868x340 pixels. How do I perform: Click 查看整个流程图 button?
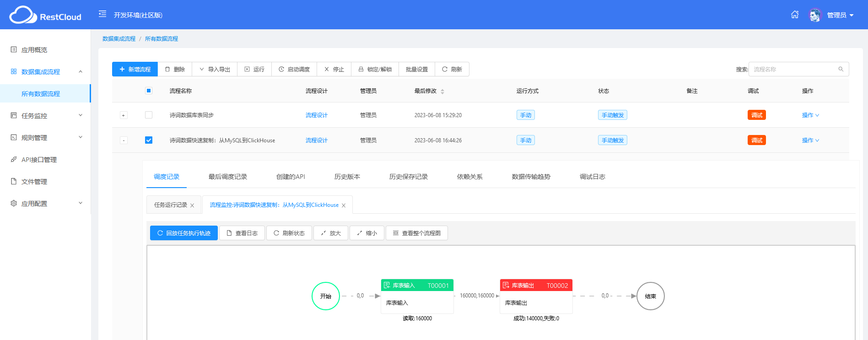(x=417, y=233)
